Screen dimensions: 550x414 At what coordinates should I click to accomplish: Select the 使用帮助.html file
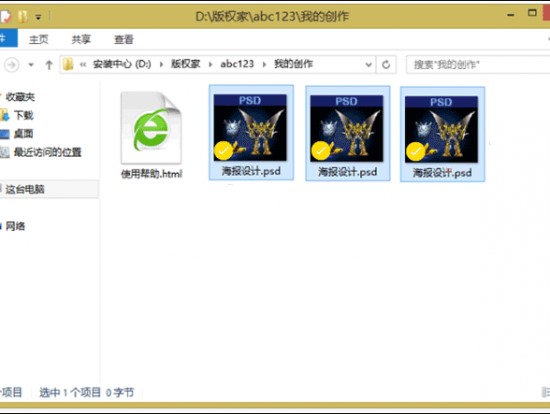(152, 135)
